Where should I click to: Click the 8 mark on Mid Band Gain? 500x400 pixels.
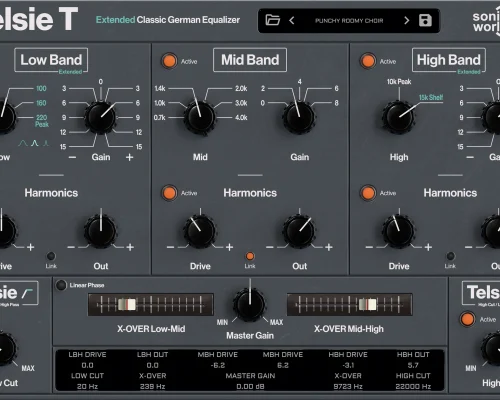[336, 103]
